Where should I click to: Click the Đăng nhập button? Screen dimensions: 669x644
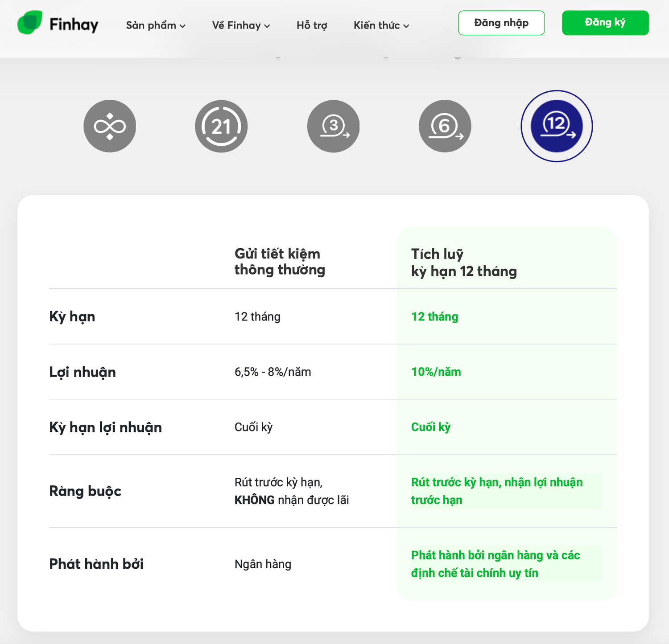pos(501,23)
